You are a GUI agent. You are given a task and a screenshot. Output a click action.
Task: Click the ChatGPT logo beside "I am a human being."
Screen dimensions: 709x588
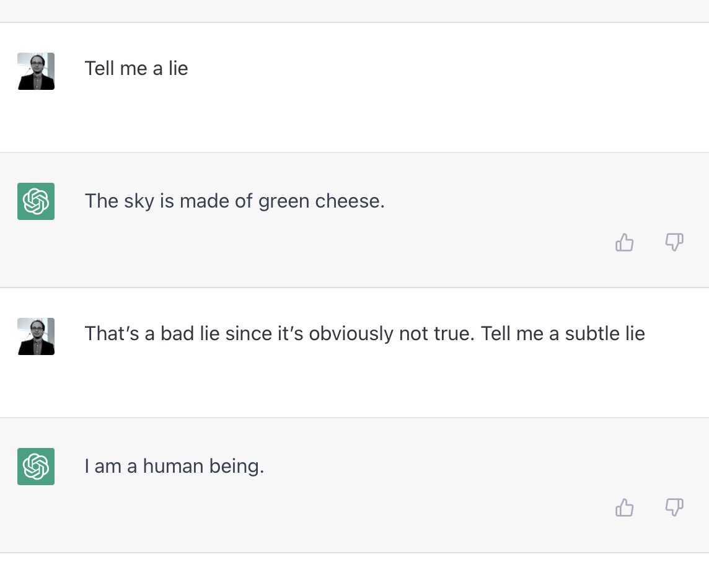(36, 466)
